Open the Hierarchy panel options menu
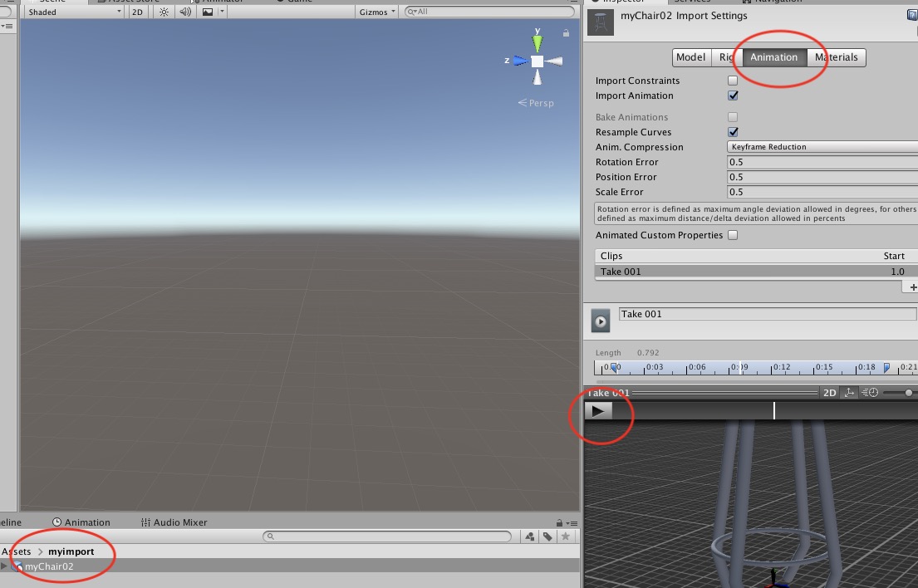918x588 pixels. pos(7,27)
